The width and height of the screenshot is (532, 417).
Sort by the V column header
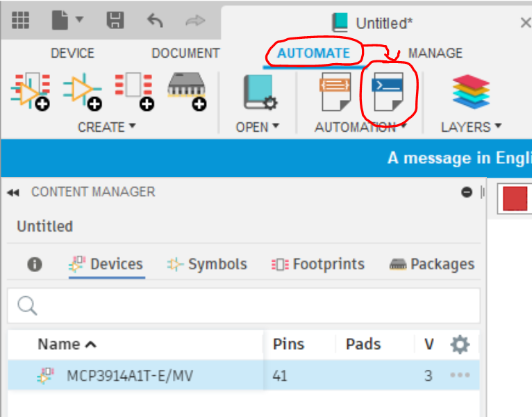[429, 344]
